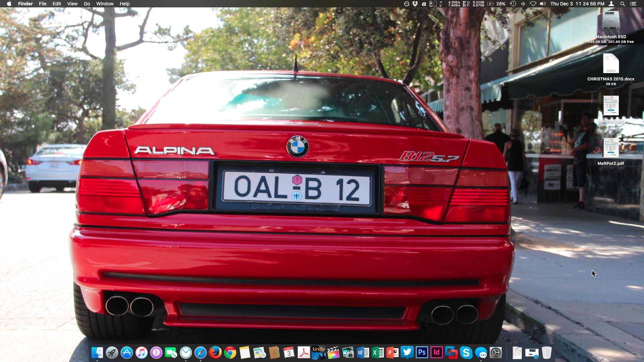Open Firefox browser from Dock
644x362 pixels.
point(215,353)
